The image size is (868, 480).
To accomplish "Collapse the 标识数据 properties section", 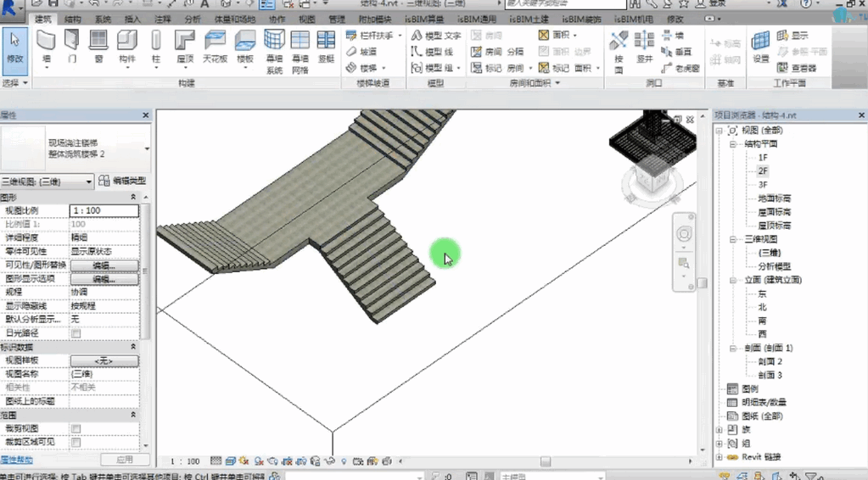I will [133, 347].
